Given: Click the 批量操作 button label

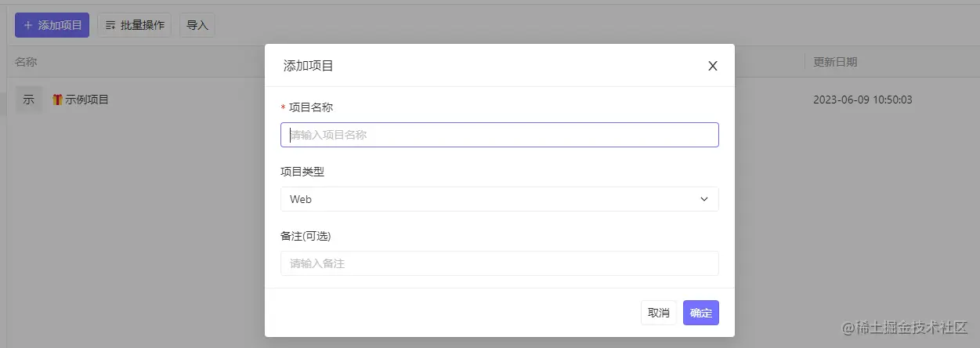Looking at the screenshot, I should [143, 25].
